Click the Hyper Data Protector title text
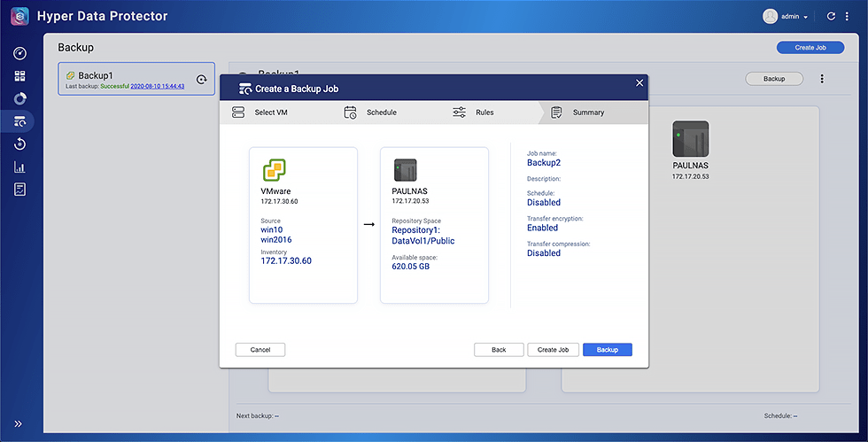The width and height of the screenshot is (868, 442). click(x=103, y=16)
